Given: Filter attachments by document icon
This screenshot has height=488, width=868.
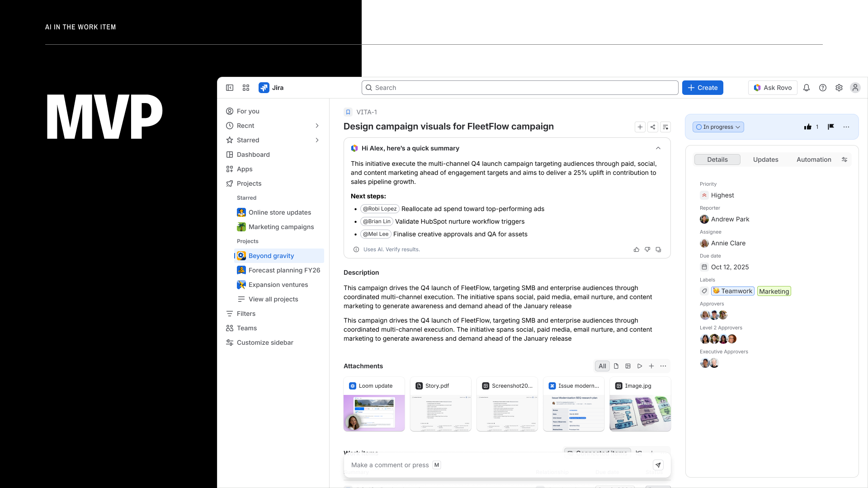Looking at the screenshot, I should [616, 366].
